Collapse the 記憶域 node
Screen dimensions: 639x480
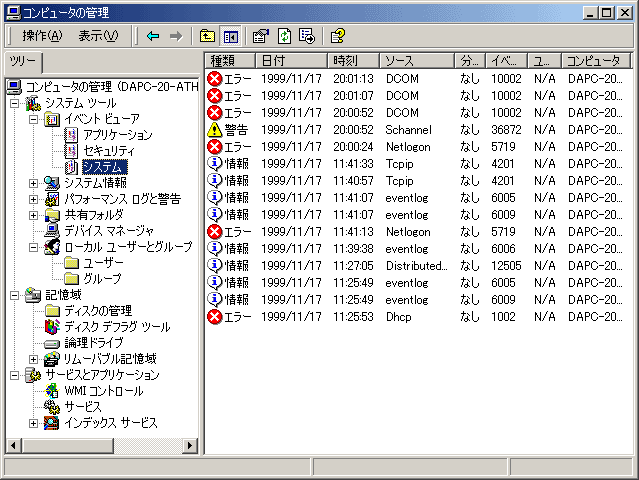tap(15, 295)
